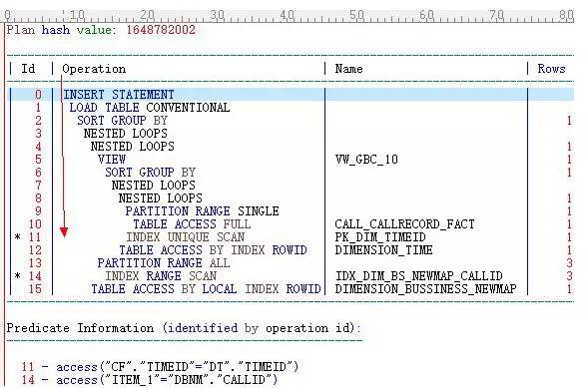588x388 pixels.
Task: Click the Rows value for PARTITION RANGE ALL
Action: (x=570, y=263)
